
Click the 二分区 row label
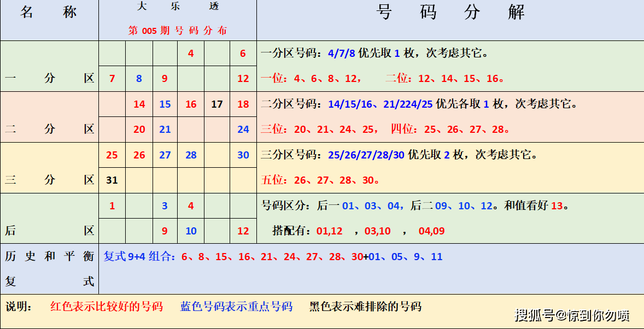(49, 129)
